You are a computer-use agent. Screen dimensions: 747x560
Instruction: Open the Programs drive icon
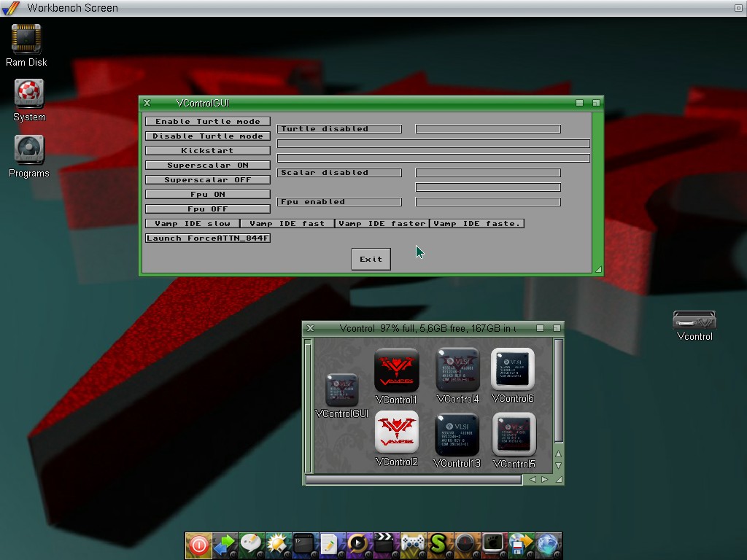[28, 150]
